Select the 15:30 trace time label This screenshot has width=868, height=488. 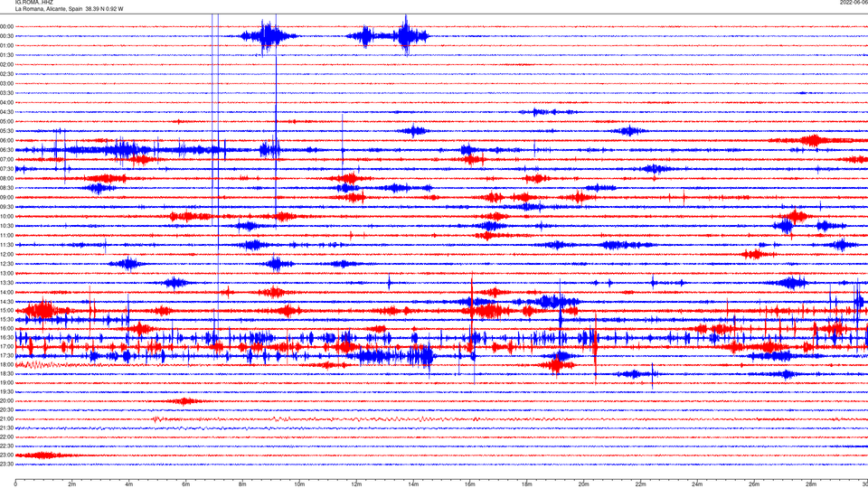coord(6,319)
